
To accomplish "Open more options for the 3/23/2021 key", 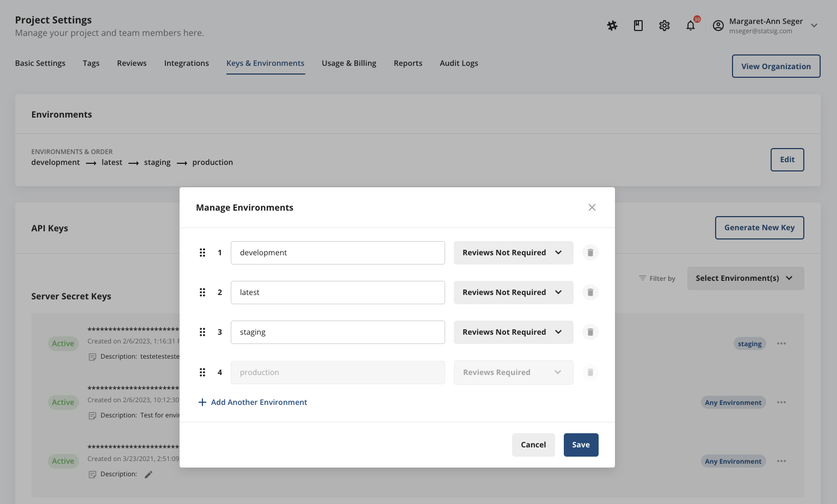I will (781, 461).
